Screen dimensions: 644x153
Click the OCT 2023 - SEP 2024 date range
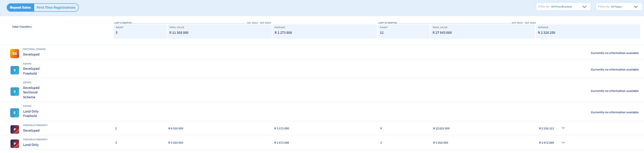(524, 23)
